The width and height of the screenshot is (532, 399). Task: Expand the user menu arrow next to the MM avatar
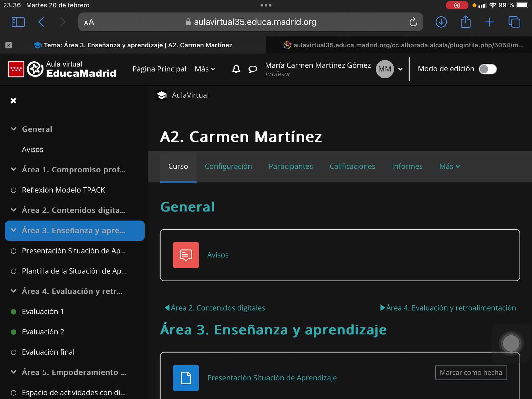(x=400, y=69)
